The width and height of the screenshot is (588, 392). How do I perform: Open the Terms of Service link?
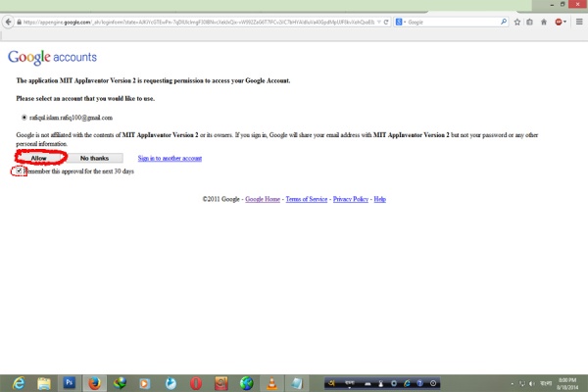[x=307, y=199]
